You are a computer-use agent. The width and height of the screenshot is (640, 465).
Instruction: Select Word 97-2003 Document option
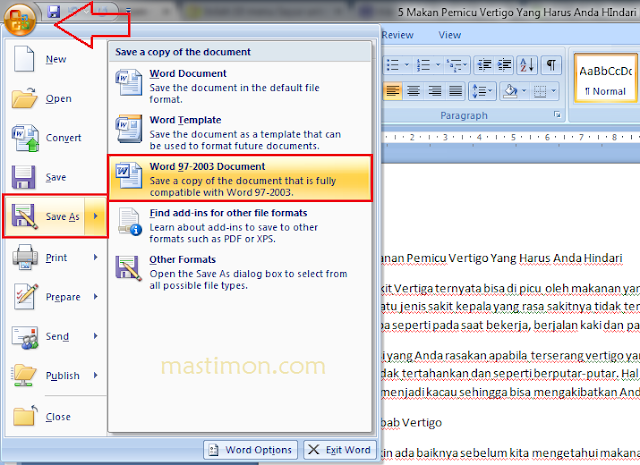[240, 178]
